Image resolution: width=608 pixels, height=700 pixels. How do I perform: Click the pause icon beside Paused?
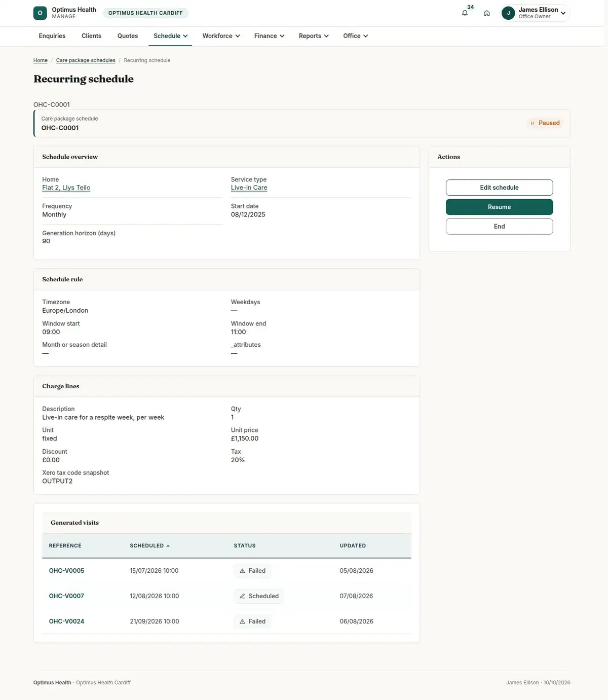pos(532,123)
